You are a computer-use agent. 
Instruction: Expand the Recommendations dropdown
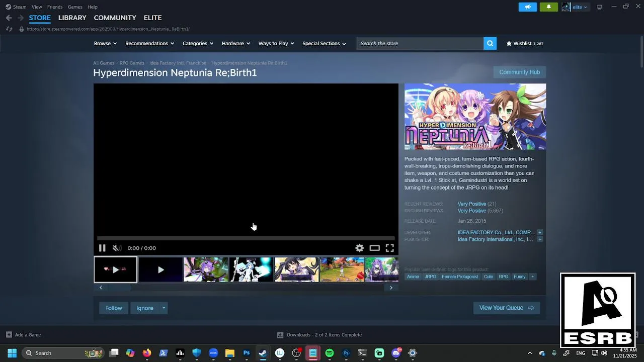pyautogui.click(x=149, y=43)
